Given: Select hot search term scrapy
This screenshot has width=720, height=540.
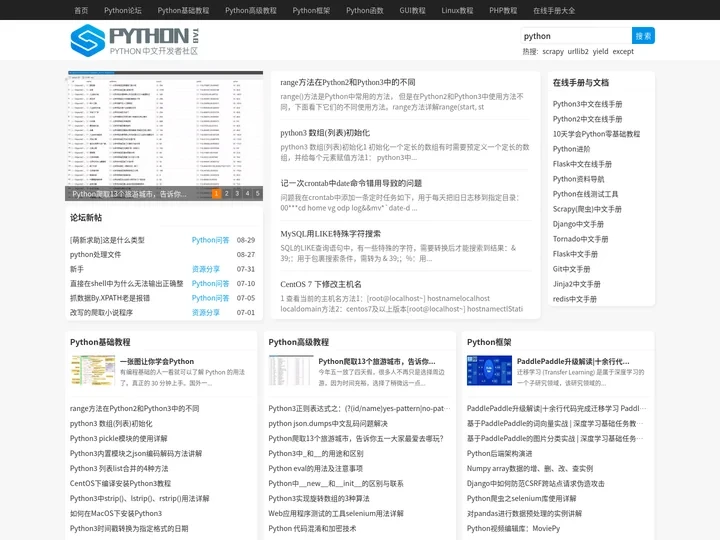Looking at the screenshot, I should [x=553, y=51].
